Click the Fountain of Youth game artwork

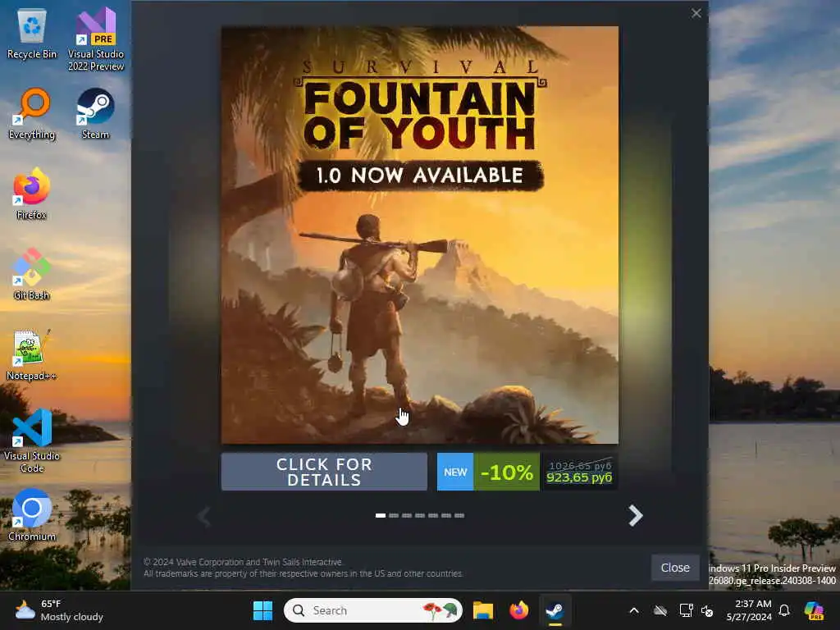coord(419,235)
